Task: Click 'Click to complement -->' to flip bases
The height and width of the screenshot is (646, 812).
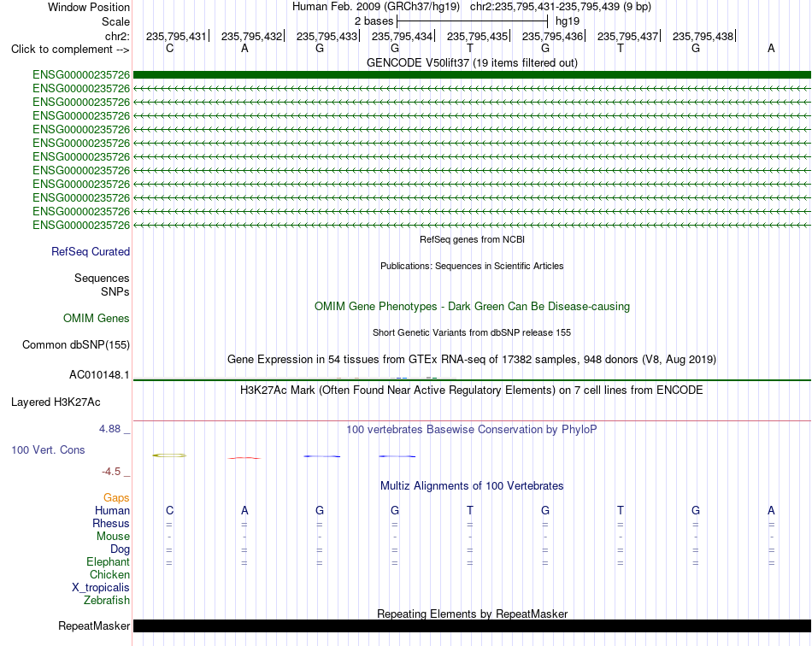Action: (x=70, y=50)
